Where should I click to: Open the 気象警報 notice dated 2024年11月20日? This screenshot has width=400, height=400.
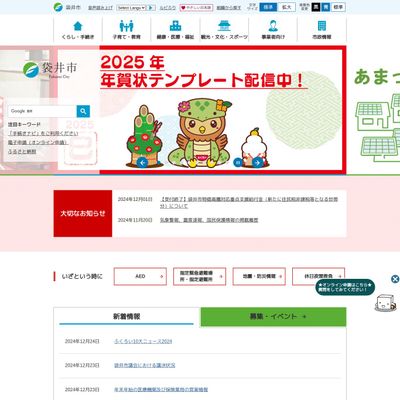coord(209,220)
